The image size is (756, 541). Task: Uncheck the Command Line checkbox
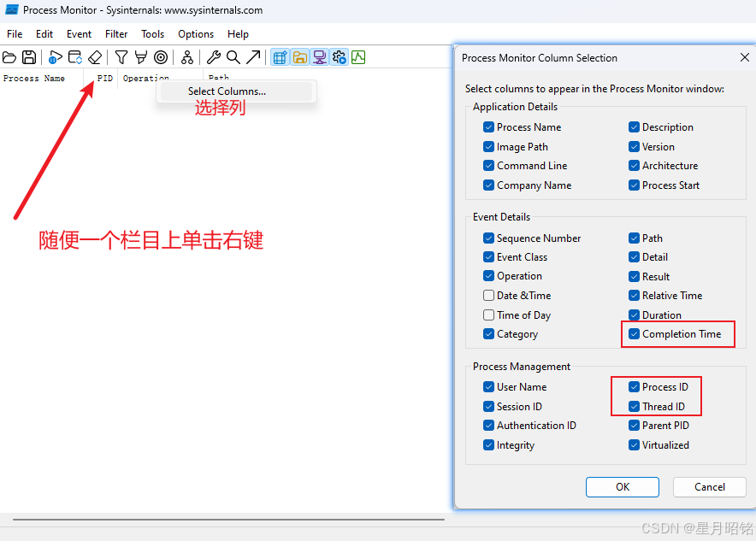pyautogui.click(x=488, y=165)
